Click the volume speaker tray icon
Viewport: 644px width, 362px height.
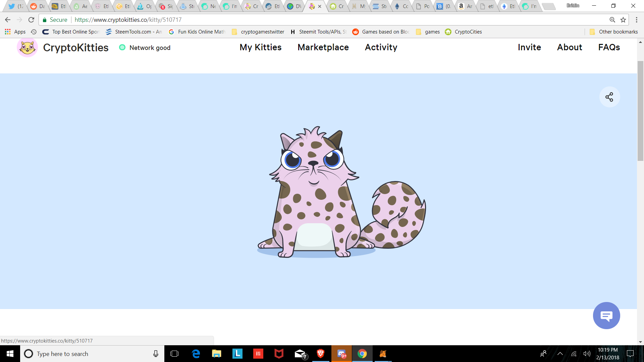point(587,354)
